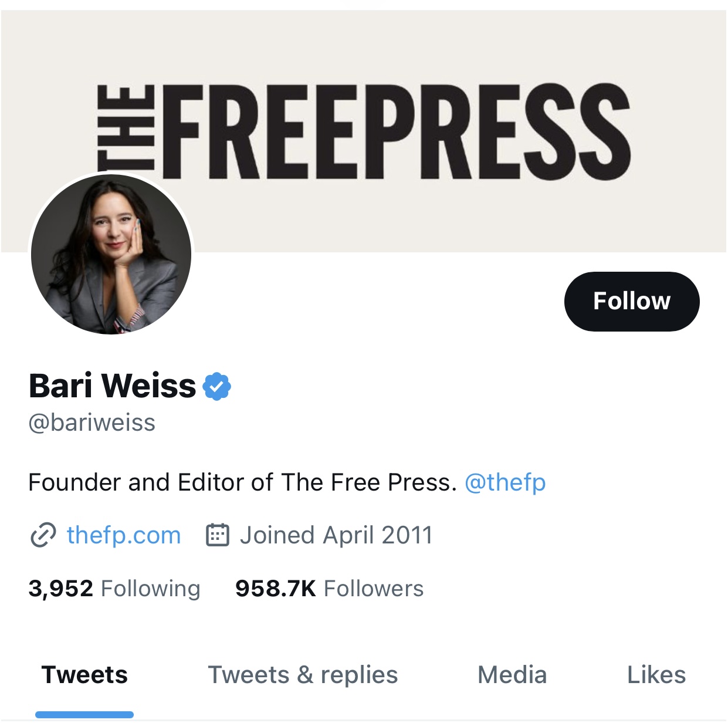Click the Bari Weiss display name
Image resolution: width=728 pixels, height=723 pixels.
coord(112,386)
